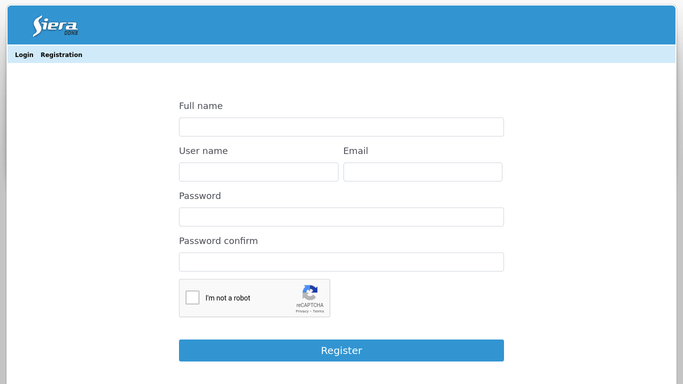Select the Password input field

click(x=342, y=217)
